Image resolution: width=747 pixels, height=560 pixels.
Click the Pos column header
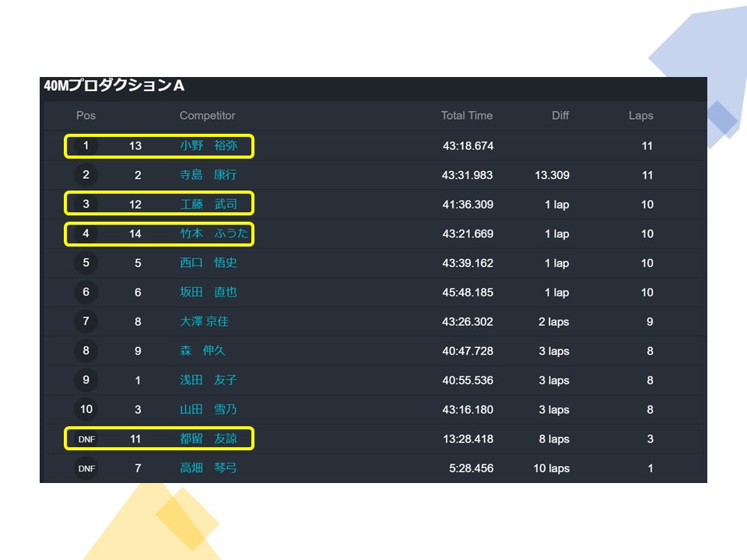[86, 116]
